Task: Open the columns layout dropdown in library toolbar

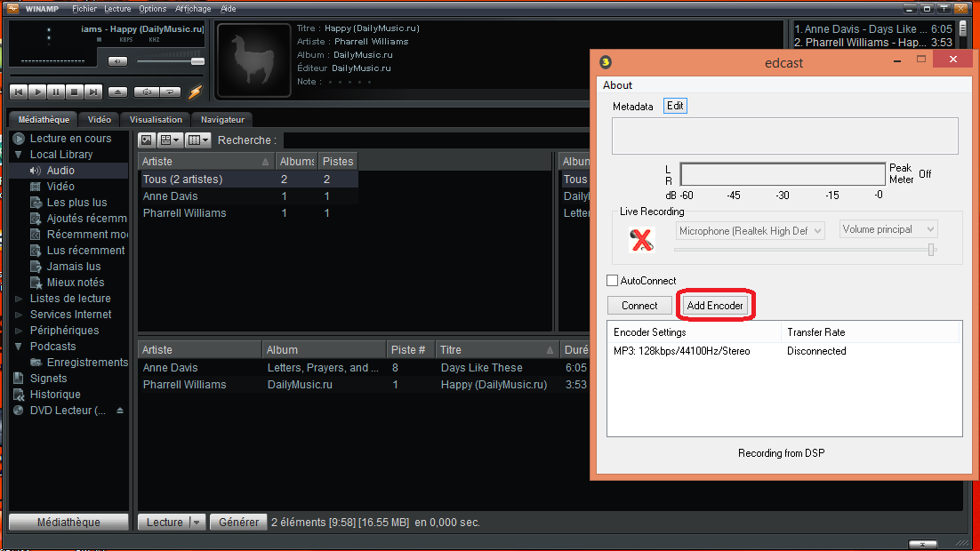Action: coord(197,140)
